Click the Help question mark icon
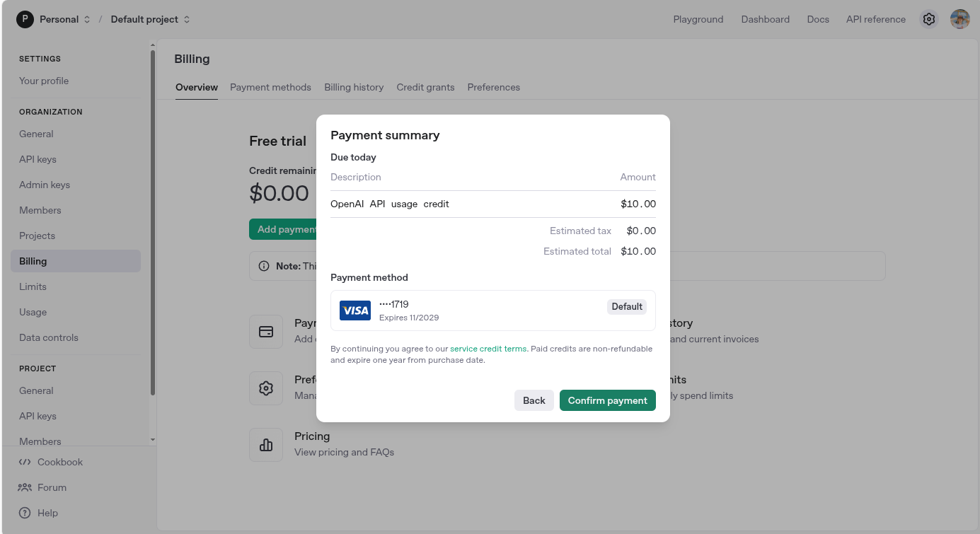Viewport: 980px width, 534px height. pyautogui.click(x=25, y=513)
